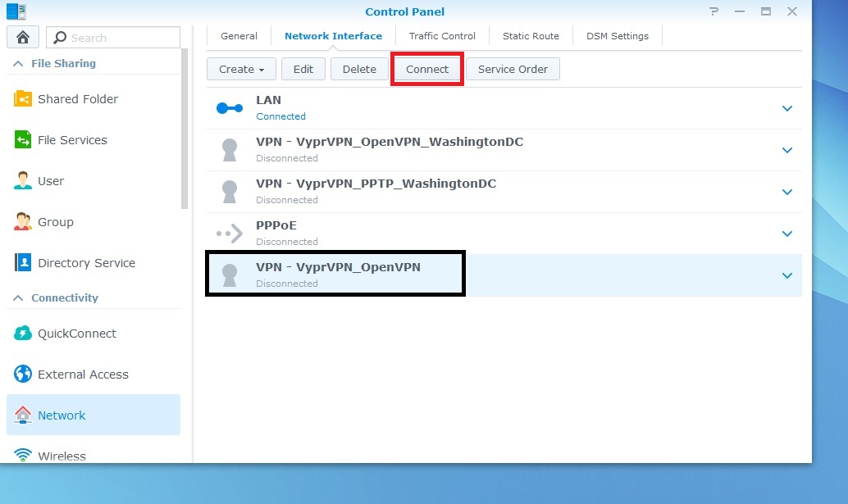This screenshot has width=848, height=504.
Task: Open DSM help via the question mark icon
Action: pyautogui.click(x=714, y=11)
